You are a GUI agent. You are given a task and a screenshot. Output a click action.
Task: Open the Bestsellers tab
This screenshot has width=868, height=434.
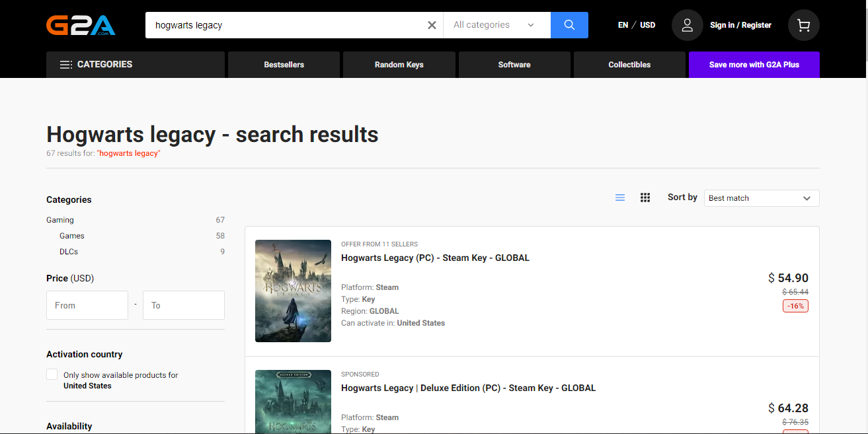284,65
